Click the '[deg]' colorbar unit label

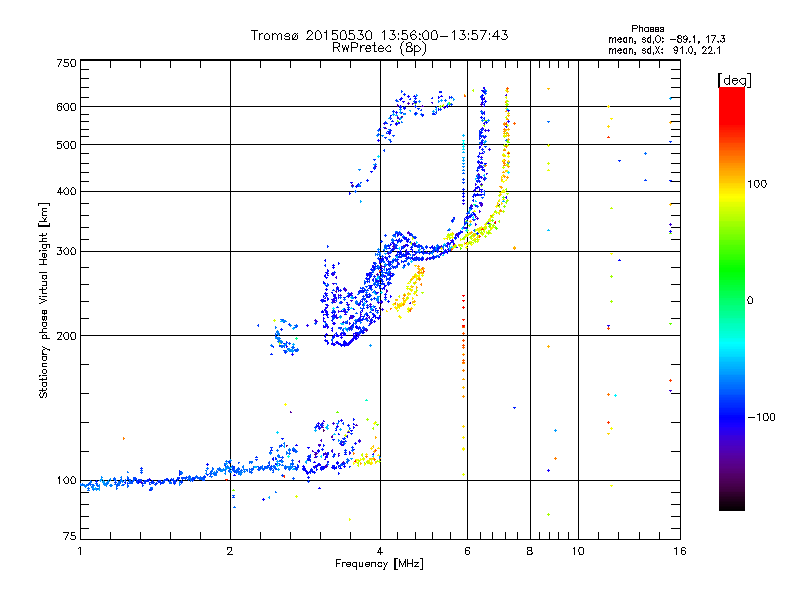pos(734,80)
